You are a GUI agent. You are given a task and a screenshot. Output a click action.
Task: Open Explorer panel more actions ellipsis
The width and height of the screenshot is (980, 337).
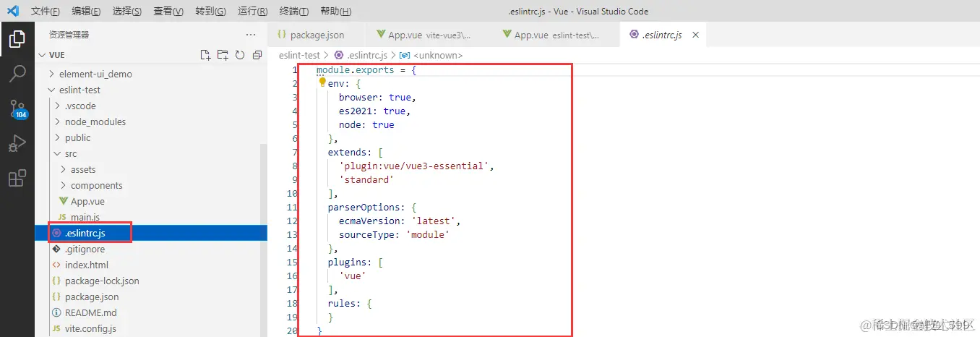pos(251,35)
